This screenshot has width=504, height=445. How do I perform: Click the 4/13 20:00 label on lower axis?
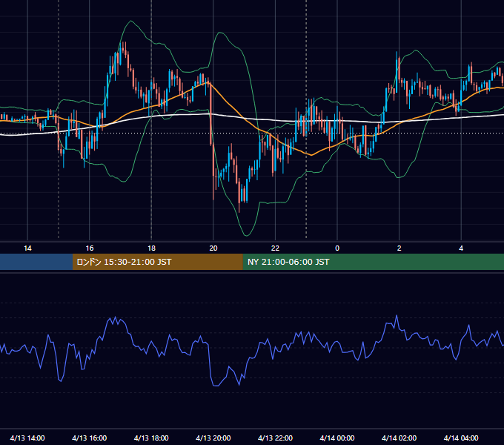[x=213, y=438]
